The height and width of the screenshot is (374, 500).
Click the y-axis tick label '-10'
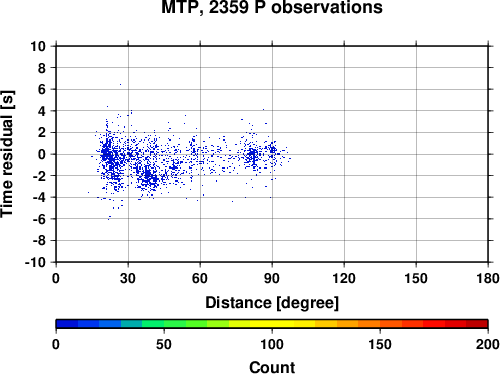[35, 262]
